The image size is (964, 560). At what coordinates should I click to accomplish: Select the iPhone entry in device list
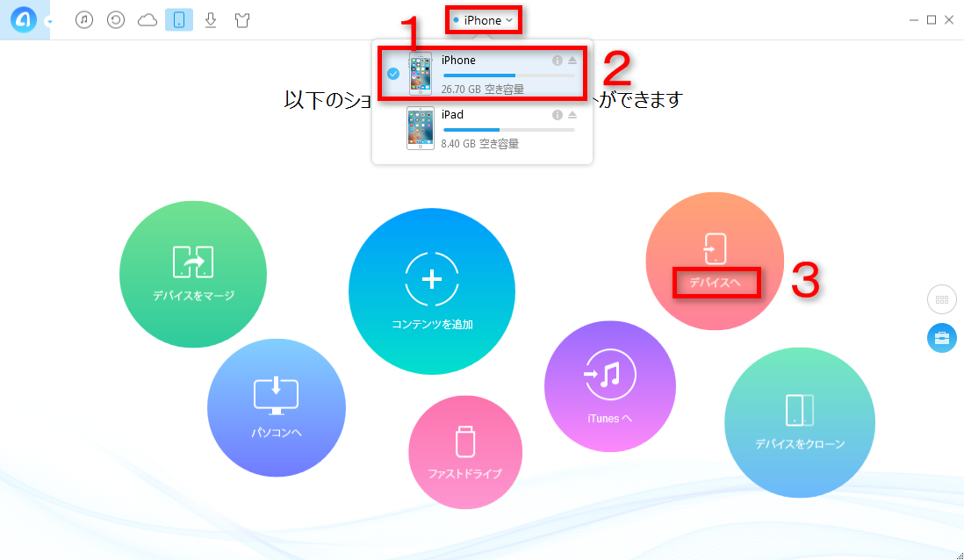coord(482,74)
